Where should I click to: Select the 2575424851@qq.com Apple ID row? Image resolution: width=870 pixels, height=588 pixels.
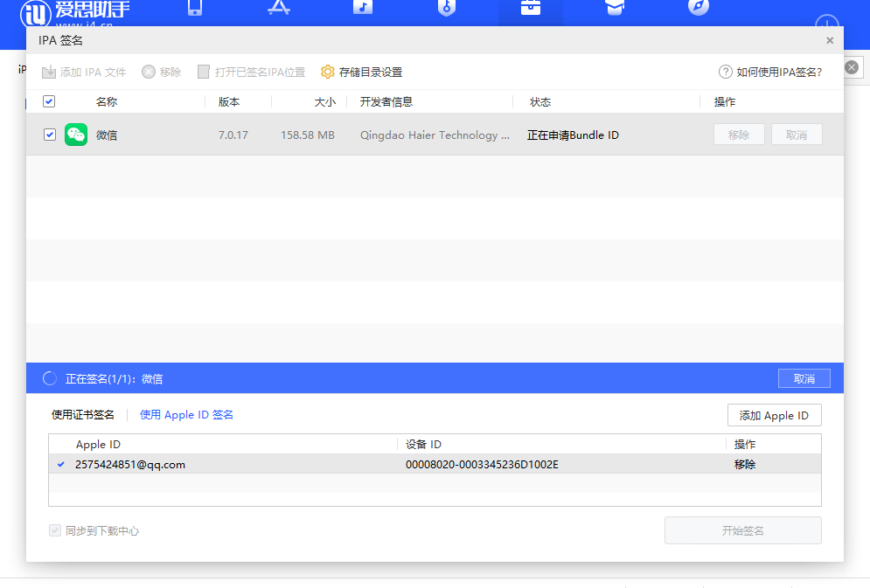click(435, 465)
